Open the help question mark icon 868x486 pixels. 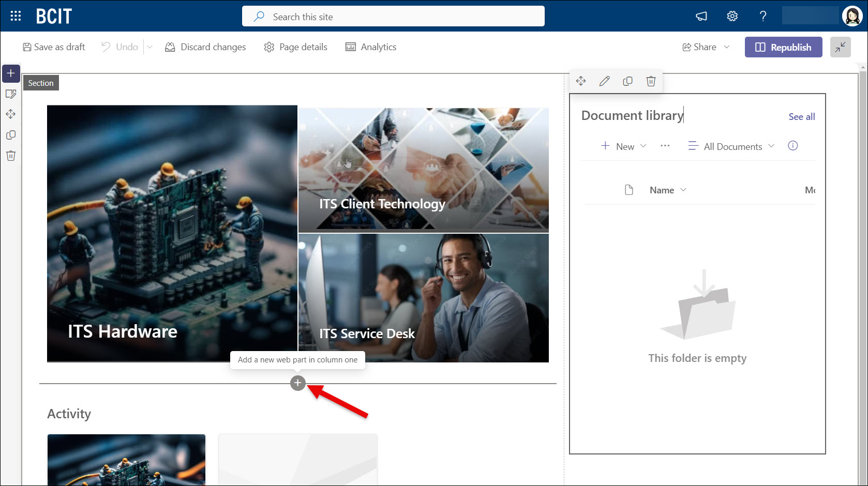pyautogui.click(x=762, y=17)
